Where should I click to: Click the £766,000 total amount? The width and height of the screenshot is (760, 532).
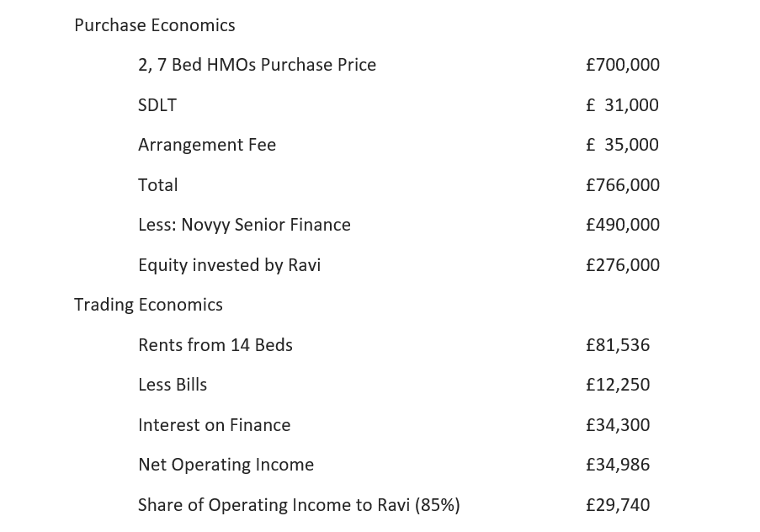click(622, 185)
